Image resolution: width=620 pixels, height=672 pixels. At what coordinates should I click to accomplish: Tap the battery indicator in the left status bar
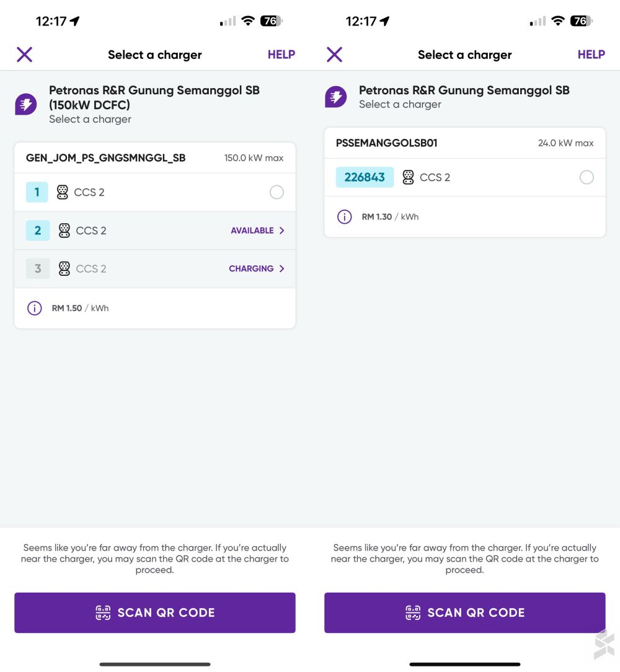(272, 21)
